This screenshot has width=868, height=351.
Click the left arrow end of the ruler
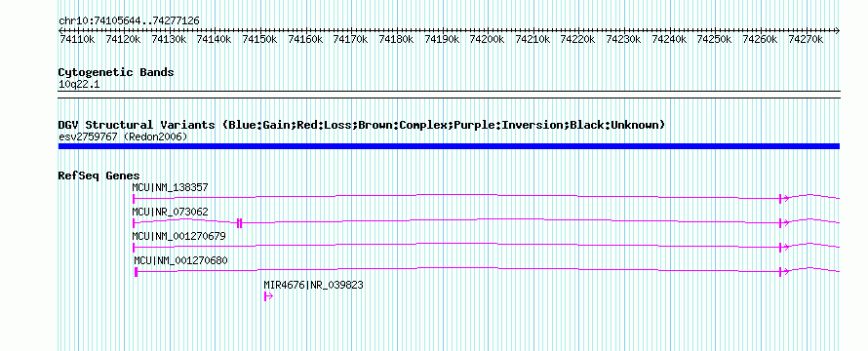pos(60,30)
